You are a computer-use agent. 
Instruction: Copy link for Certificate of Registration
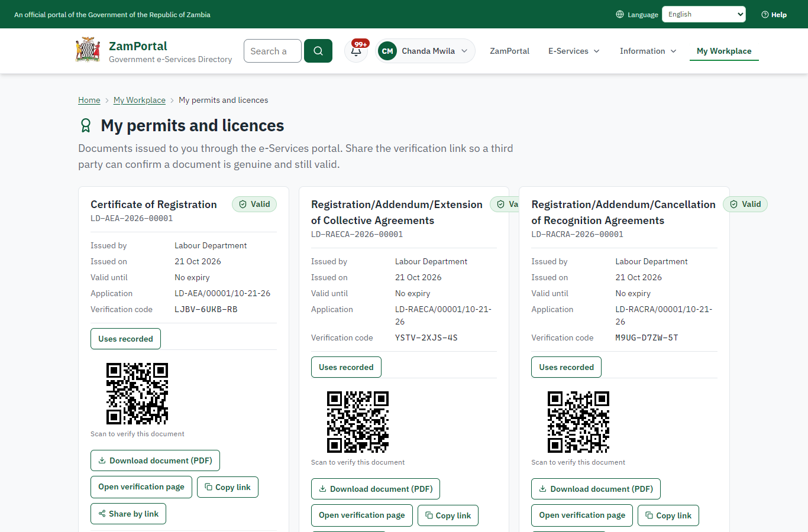tap(228, 487)
